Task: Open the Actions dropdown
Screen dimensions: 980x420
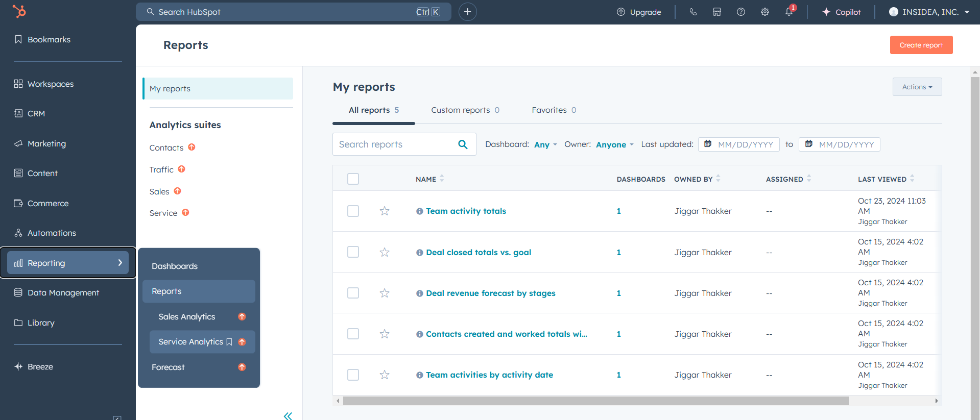Action: tap(917, 87)
